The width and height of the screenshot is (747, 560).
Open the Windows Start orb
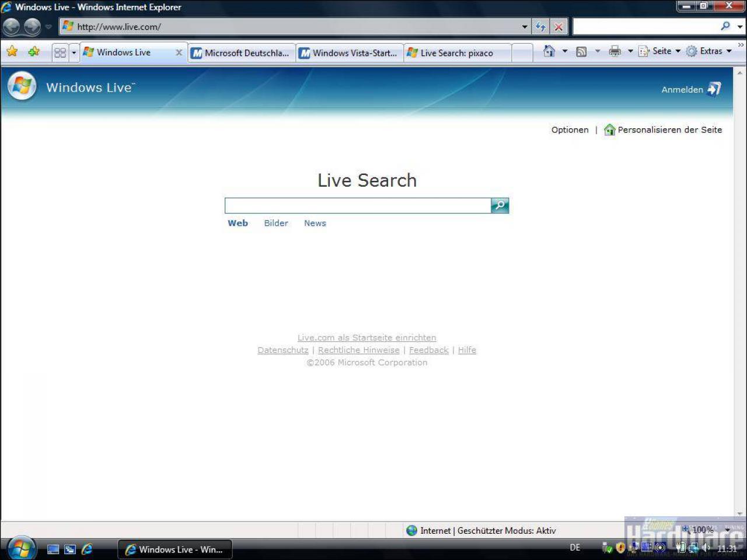point(22,548)
